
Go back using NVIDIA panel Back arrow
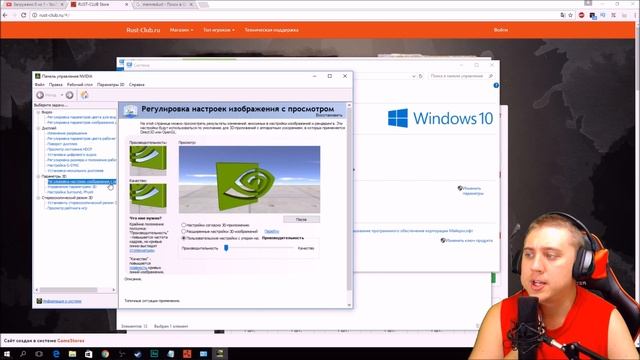click(40, 95)
